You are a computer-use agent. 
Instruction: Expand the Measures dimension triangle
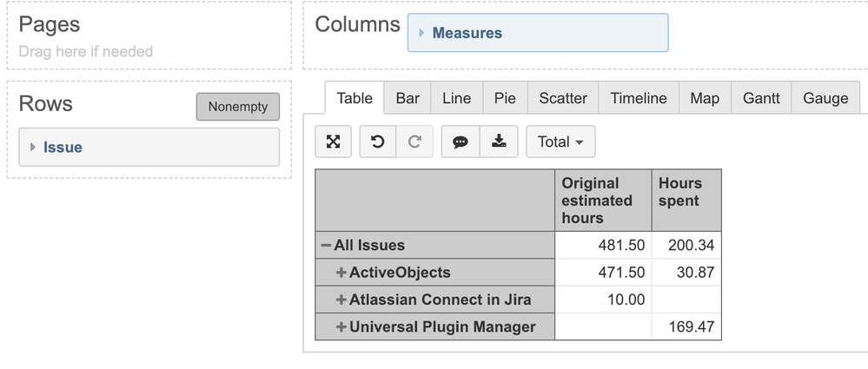[421, 33]
